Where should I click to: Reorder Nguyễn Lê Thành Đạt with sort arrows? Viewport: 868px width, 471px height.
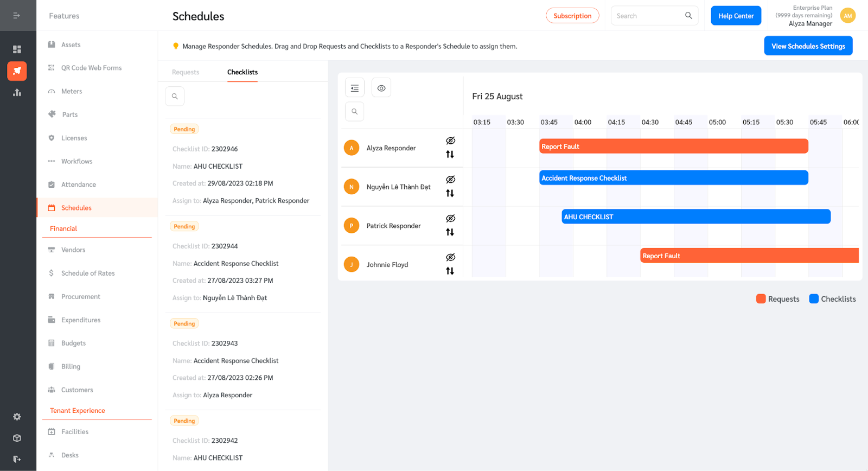pos(450,193)
